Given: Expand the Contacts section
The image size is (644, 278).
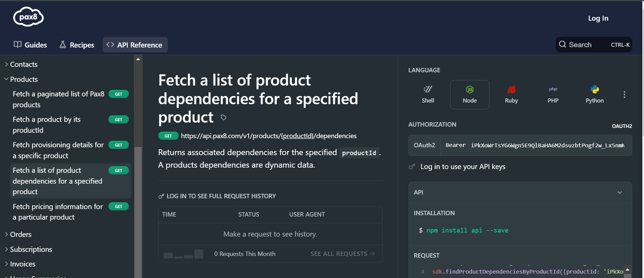Looking at the screenshot, I should click(x=23, y=64).
